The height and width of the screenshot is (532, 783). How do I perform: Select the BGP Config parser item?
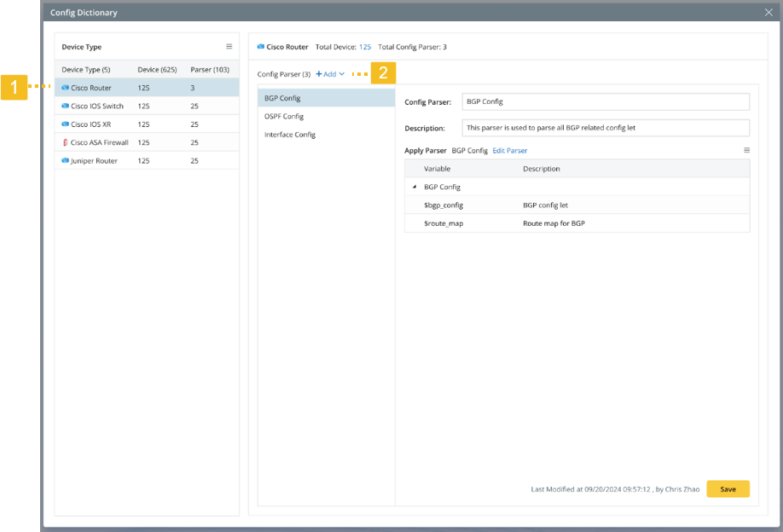click(282, 98)
